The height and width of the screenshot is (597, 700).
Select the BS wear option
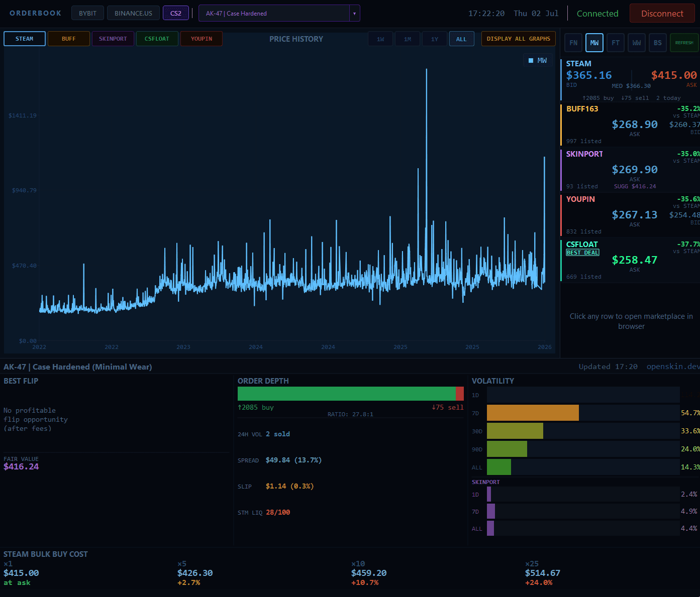[658, 43]
